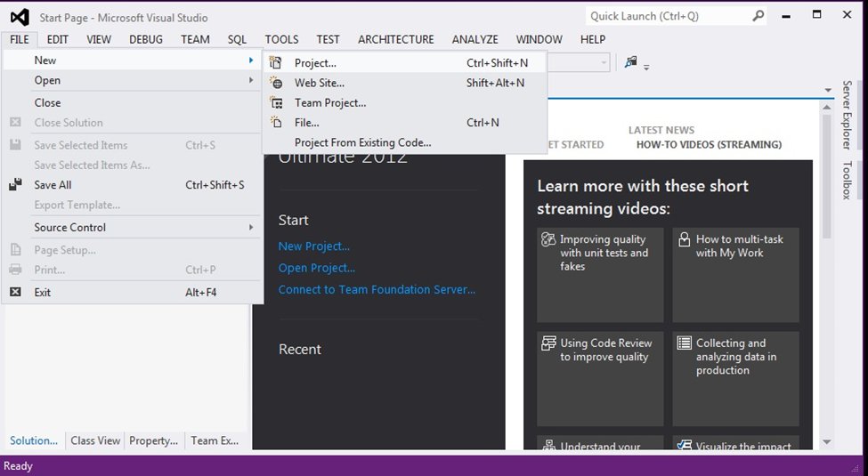The height and width of the screenshot is (476, 868).
Task: Open the toolbar options overflow arrow
Action: point(646,67)
